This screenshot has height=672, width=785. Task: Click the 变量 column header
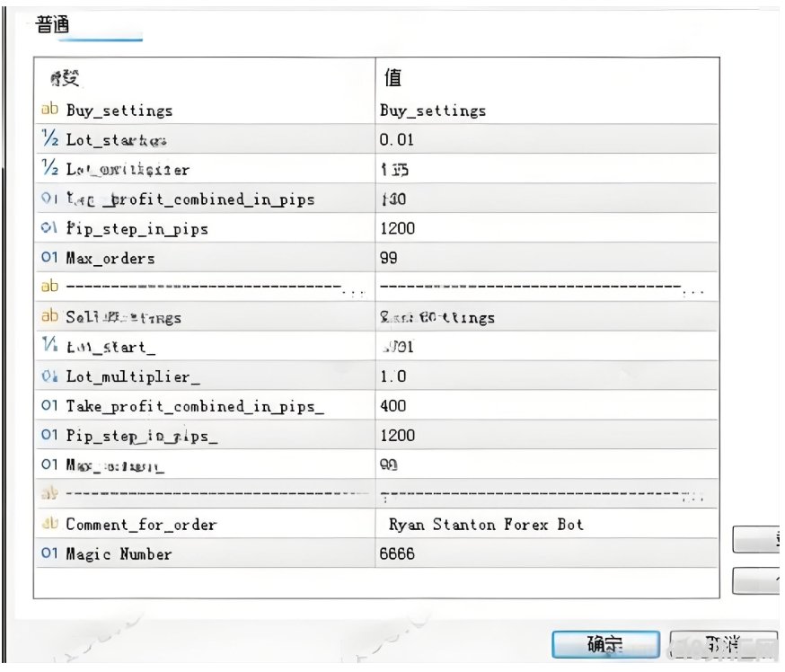click(x=65, y=78)
